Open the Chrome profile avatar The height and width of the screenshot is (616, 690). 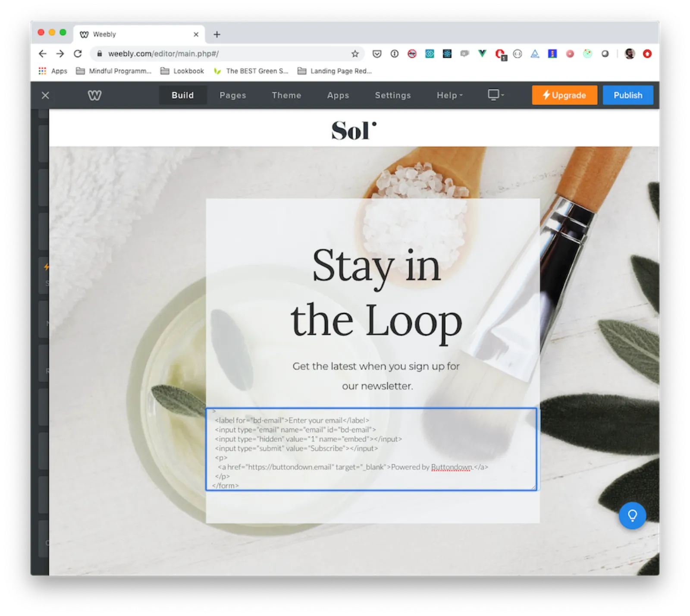(x=630, y=54)
